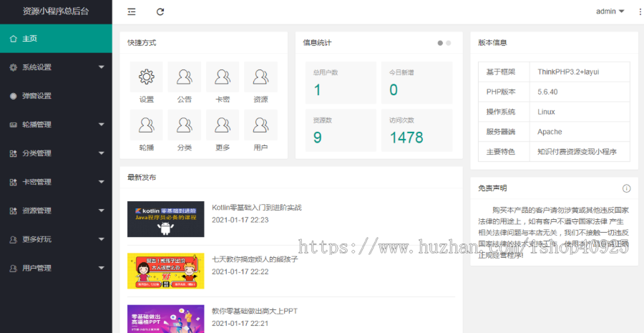Click the 2021-01-17 22:23 timestamp

coord(240,220)
